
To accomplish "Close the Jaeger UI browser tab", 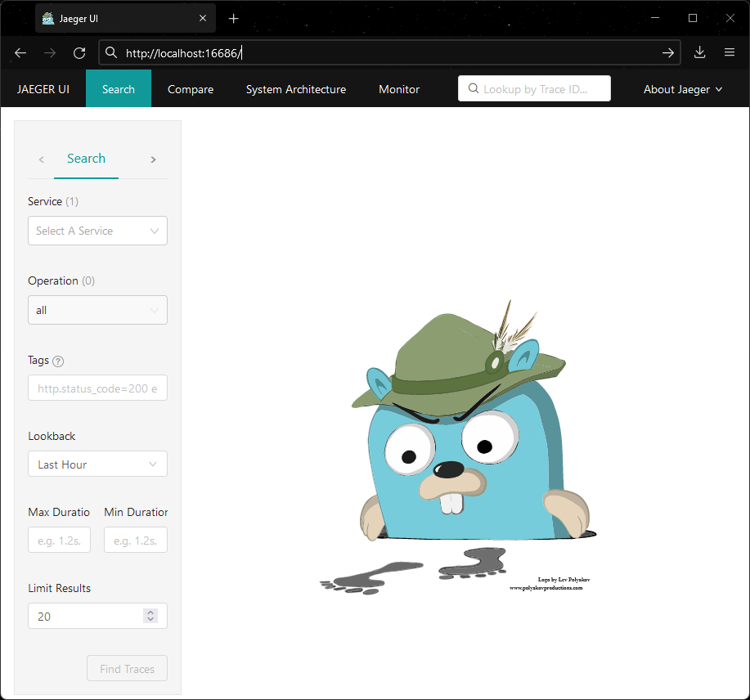I will 203,18.
